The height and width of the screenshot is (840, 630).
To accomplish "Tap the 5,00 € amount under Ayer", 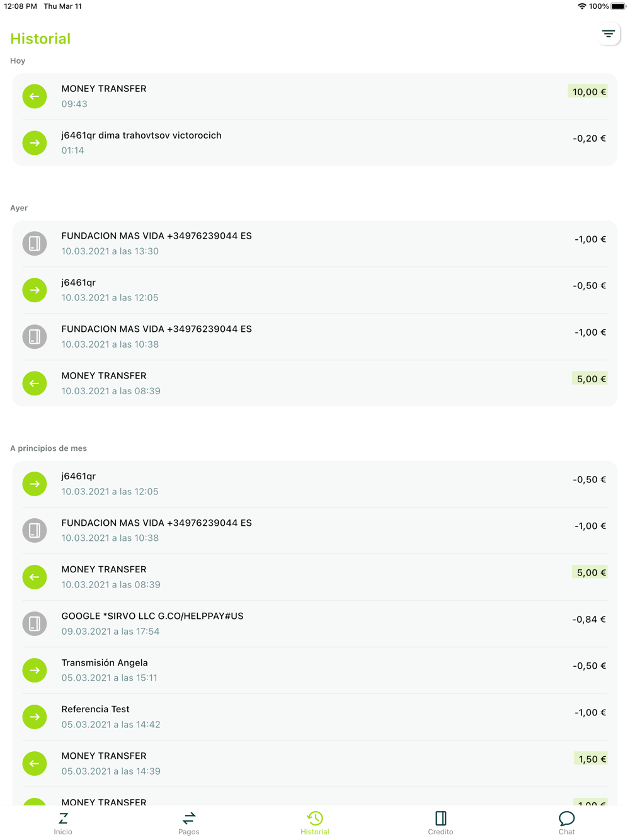I will pyautogui.click(x=590, y=379).
